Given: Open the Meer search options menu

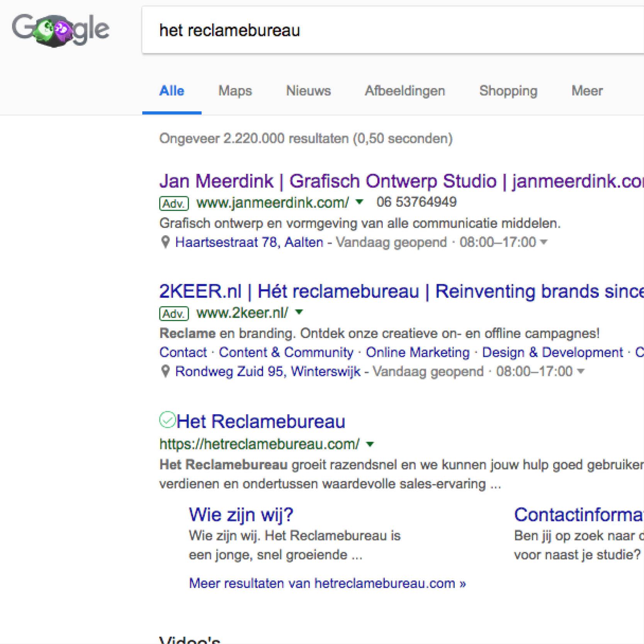Looking at the screenshot, I should pos(587,91).
